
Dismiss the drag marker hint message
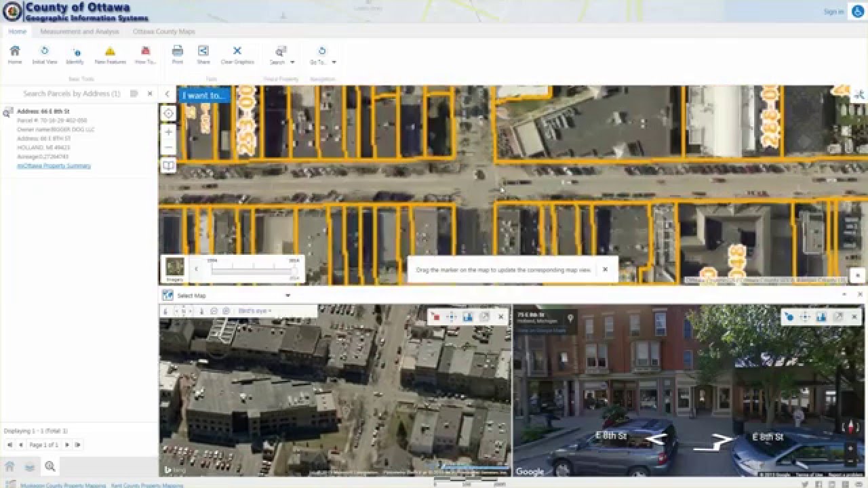(605, 269)
